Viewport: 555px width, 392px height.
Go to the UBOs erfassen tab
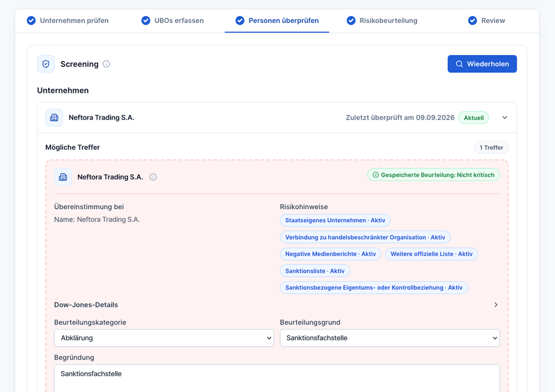(172, 20)
